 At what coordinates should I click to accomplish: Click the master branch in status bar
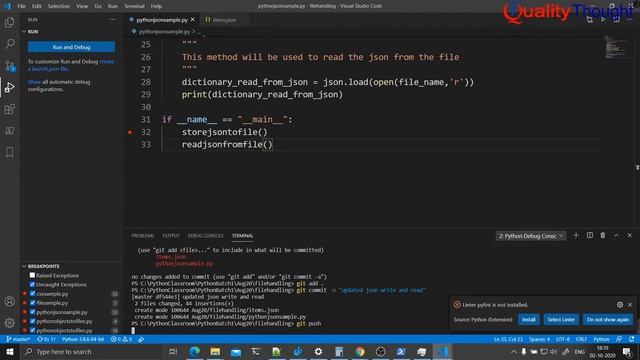click(18, 339)
